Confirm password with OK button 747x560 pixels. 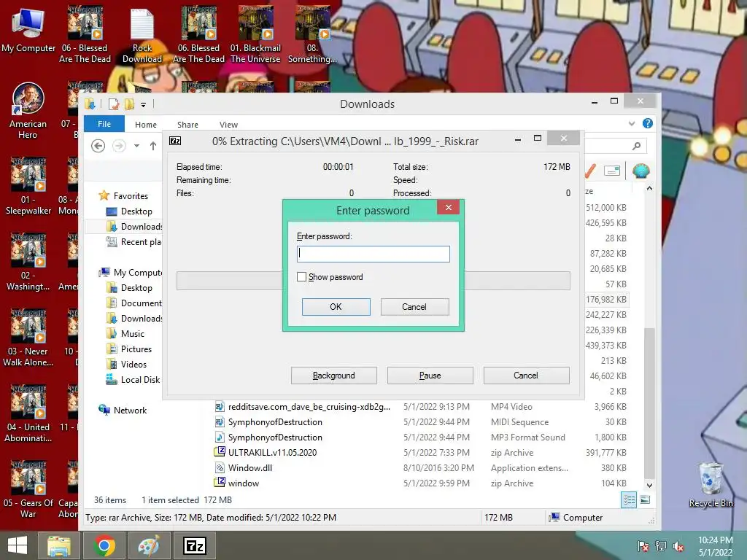click(336, 307)
